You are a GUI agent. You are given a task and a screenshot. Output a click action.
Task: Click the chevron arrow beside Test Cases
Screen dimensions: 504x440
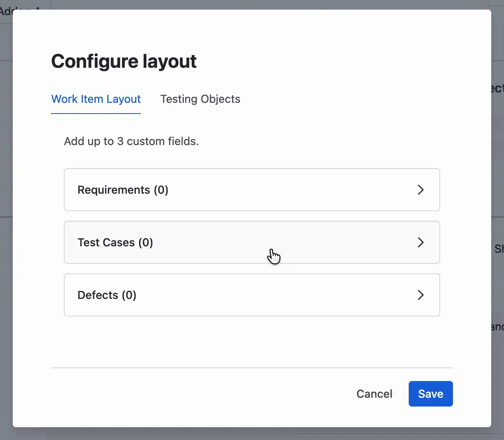pyautogui.click(x=420, y=242)
